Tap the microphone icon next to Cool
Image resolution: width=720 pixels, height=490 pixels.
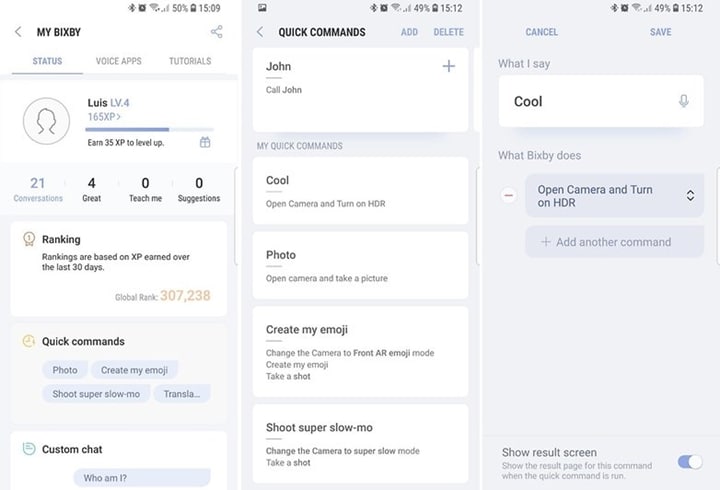[684, 101]
